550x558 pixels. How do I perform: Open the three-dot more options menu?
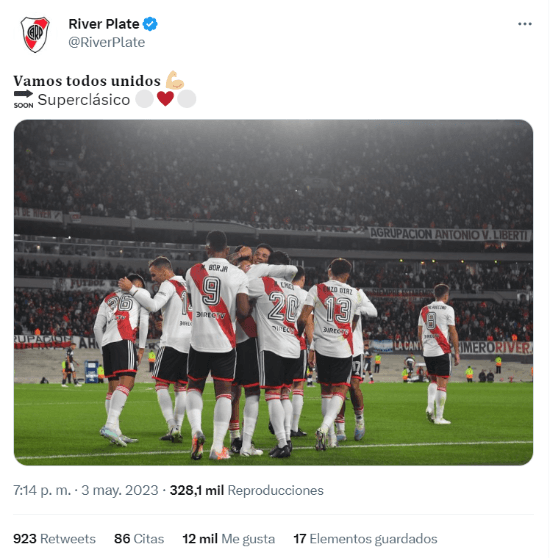[525, 24]
